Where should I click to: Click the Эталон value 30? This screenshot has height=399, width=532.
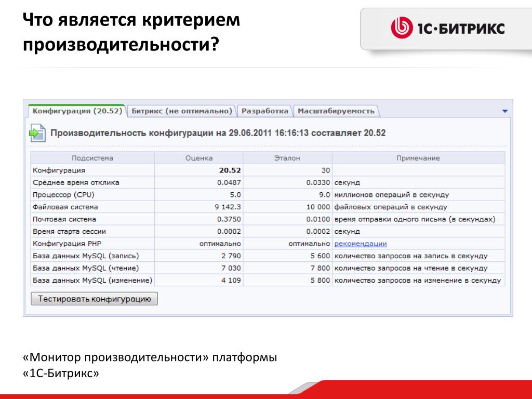(326, 170)
